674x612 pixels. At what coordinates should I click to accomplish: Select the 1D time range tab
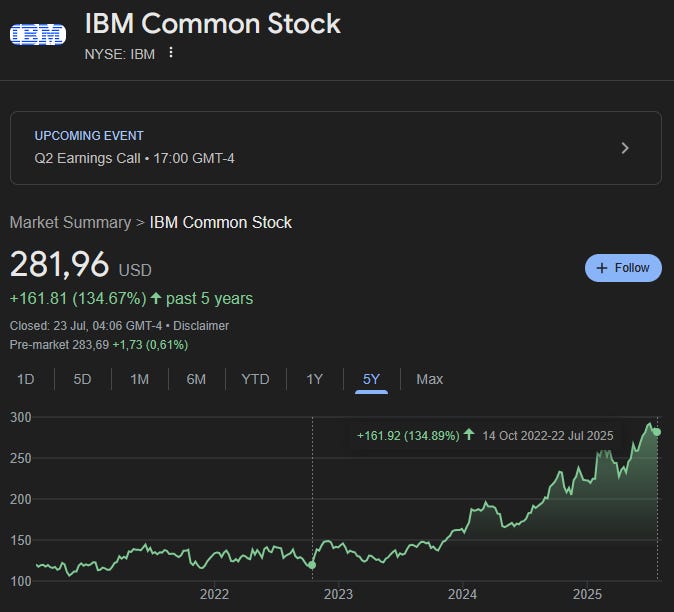point(25,379)
